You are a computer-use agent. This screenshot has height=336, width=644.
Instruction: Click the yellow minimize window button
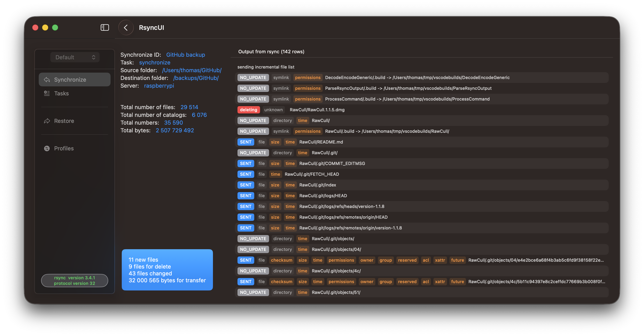(x=45, y=27)
